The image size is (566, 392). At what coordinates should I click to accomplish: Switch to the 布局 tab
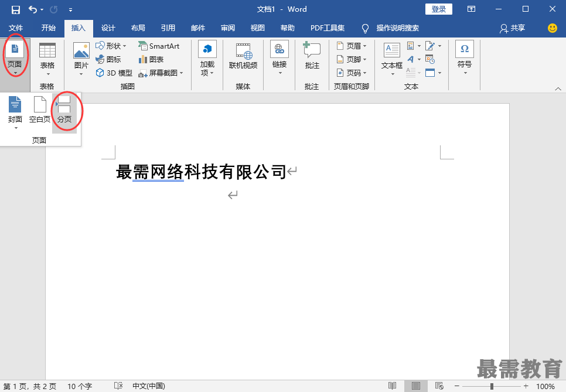(138, 28)
